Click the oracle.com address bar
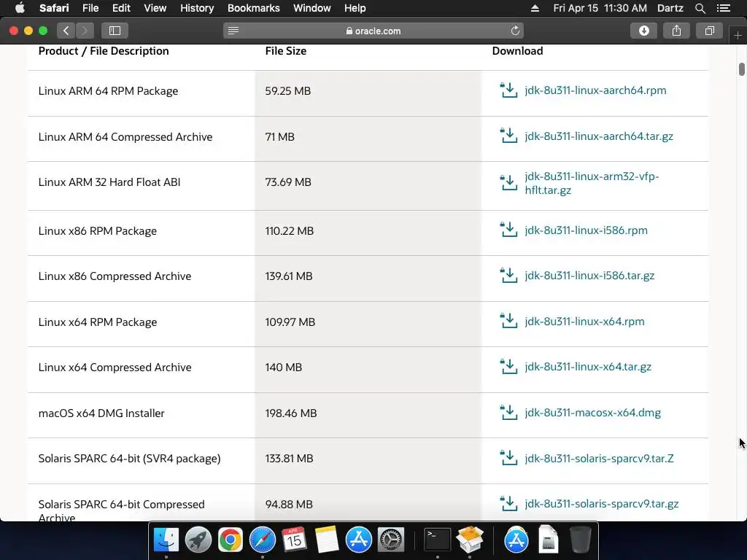The height and width of the screenshot is (560, 747). click(373, 31)
